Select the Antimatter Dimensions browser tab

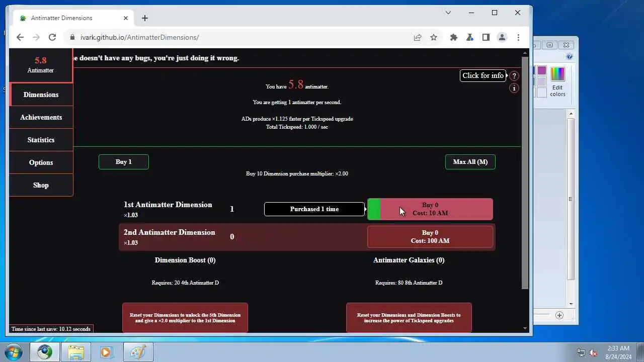point(73,18)
